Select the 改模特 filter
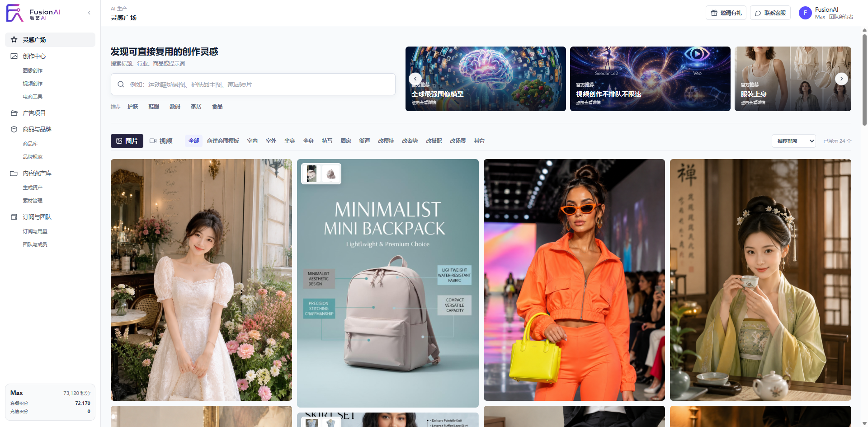Image resolution: width=868 pixels, height=427 pixels. [386, 141]
